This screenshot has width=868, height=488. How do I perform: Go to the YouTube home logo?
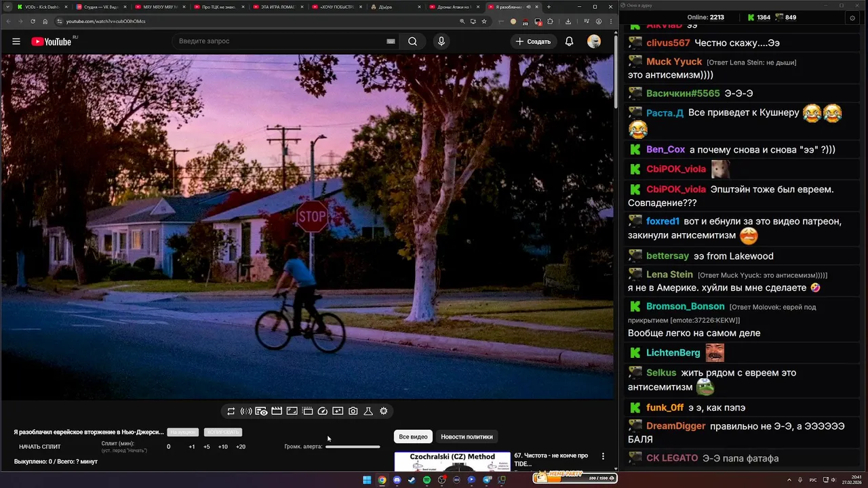(x=52, y=41)
